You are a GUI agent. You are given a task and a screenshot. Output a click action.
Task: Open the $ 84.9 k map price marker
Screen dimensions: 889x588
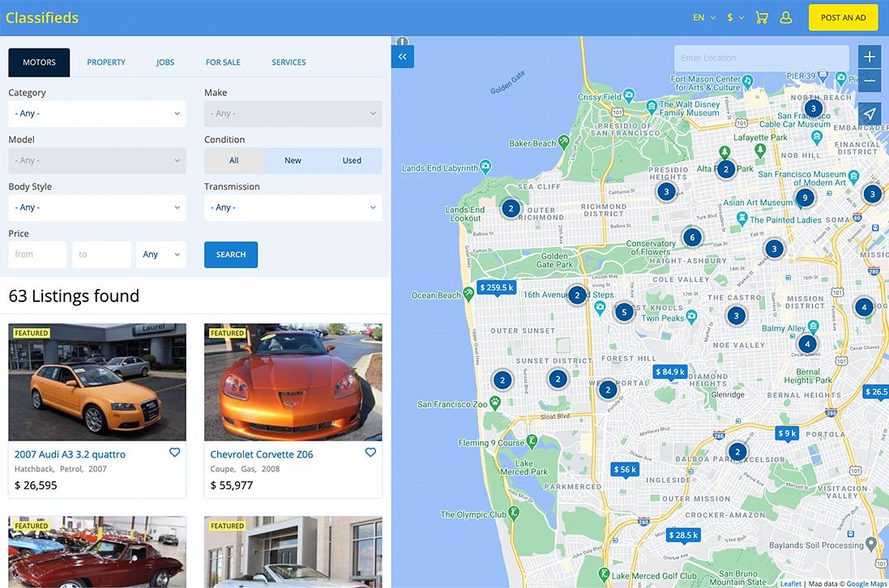click(x=670, y=373)
